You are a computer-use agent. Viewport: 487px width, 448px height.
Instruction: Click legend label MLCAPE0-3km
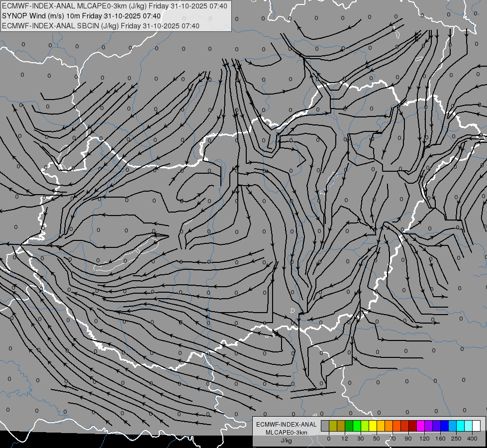point(287,433)
